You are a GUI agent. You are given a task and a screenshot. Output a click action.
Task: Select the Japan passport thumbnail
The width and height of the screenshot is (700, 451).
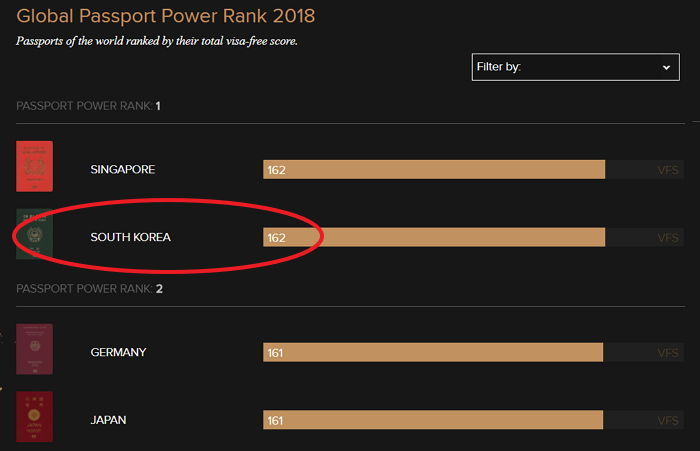point(34,417)
